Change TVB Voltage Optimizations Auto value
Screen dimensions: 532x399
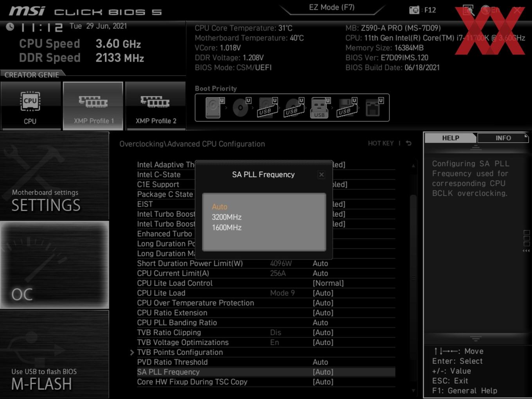coord(323,343)
